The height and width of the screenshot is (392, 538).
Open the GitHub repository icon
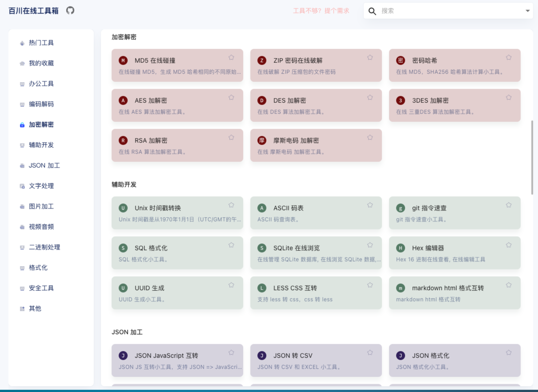(x=70, y=10)
